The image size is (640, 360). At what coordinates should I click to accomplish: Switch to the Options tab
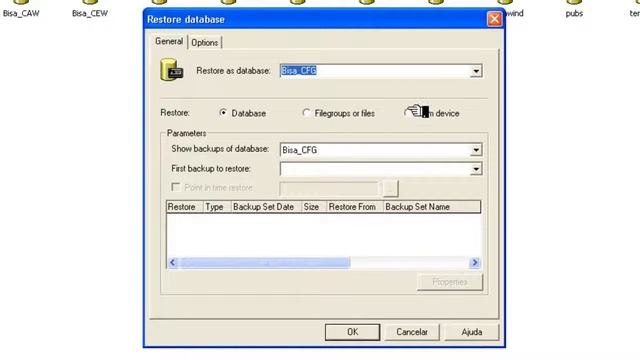[204, 42]
